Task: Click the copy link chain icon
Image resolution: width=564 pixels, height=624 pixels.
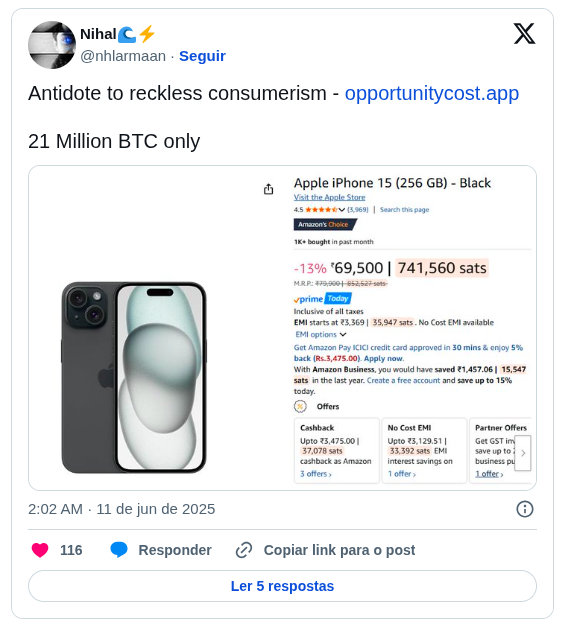Action: (244, 550)
